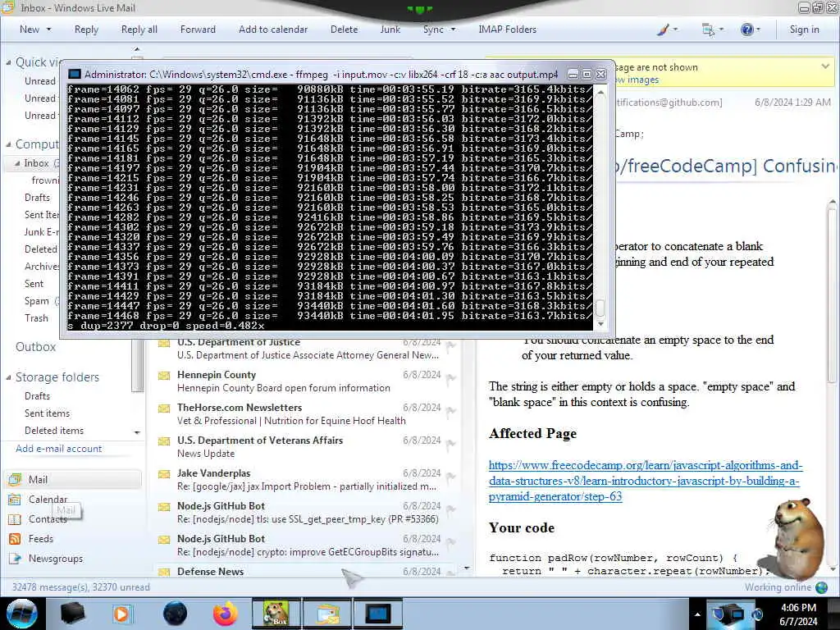Flag the U.S. Department of Justice message
Viewport: 840px width, 630px height.
[451, 345]
